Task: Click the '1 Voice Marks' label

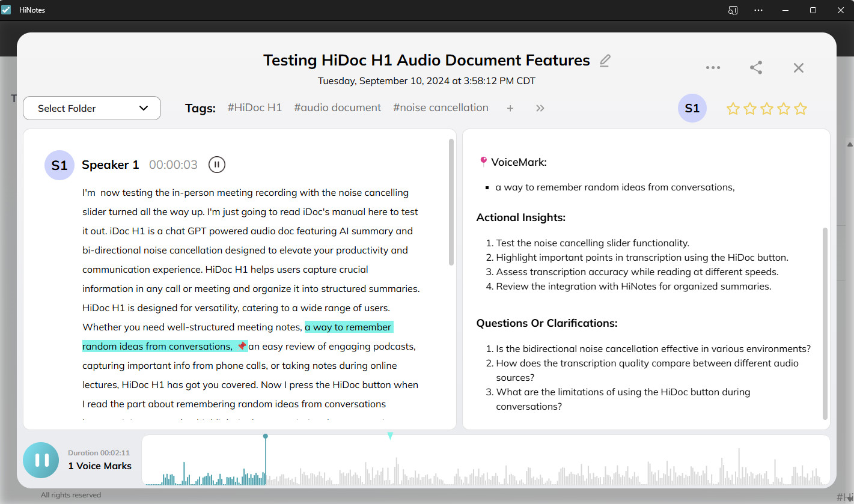Action: click(x=100, y=466)
